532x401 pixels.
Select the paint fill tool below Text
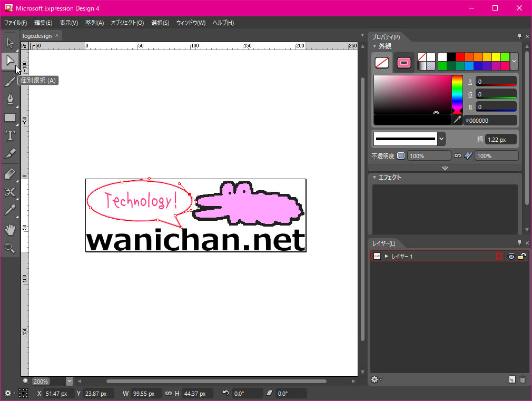point(10,154)
